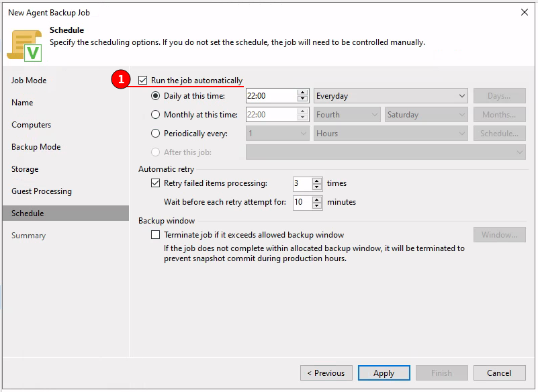Open the After this job dropdown
This screenshot has width=538, height=392.
[x=386, y=152]
